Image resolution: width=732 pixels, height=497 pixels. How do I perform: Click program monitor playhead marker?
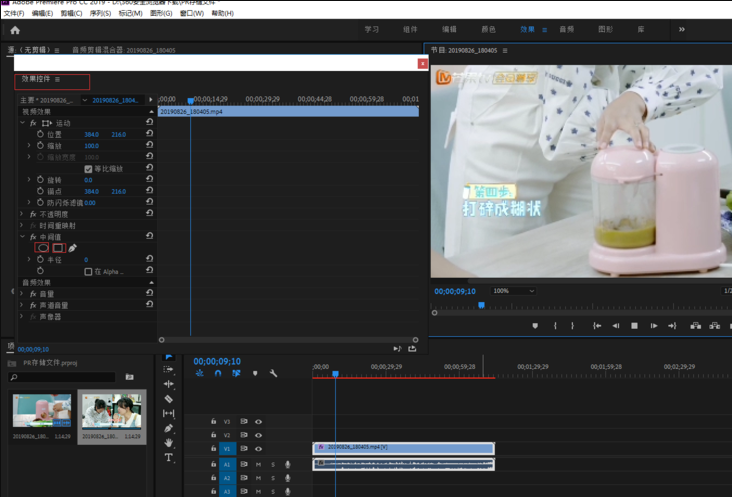point(481,305)
